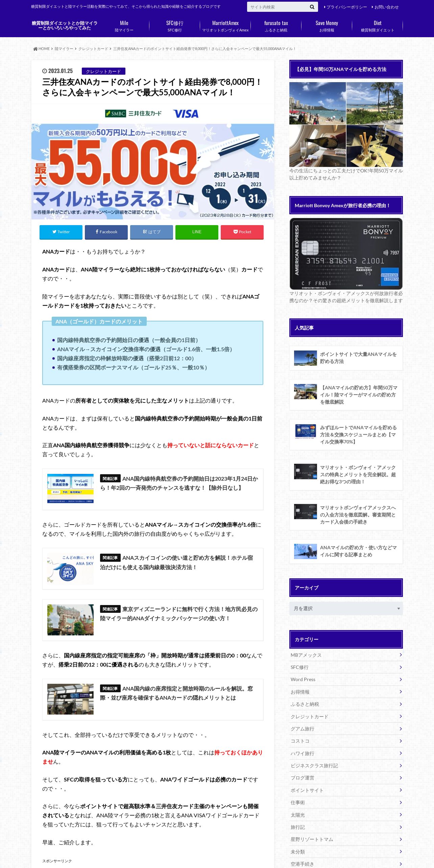Open the 月を選択 archive dropdown

pyautogui.click(x=346, y=608)
